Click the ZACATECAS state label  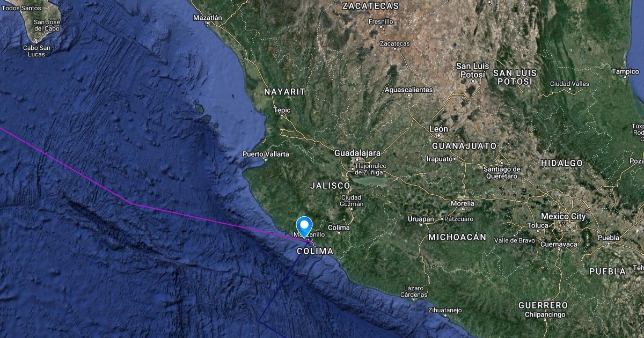pyautogui.click(x=370, y=6)
